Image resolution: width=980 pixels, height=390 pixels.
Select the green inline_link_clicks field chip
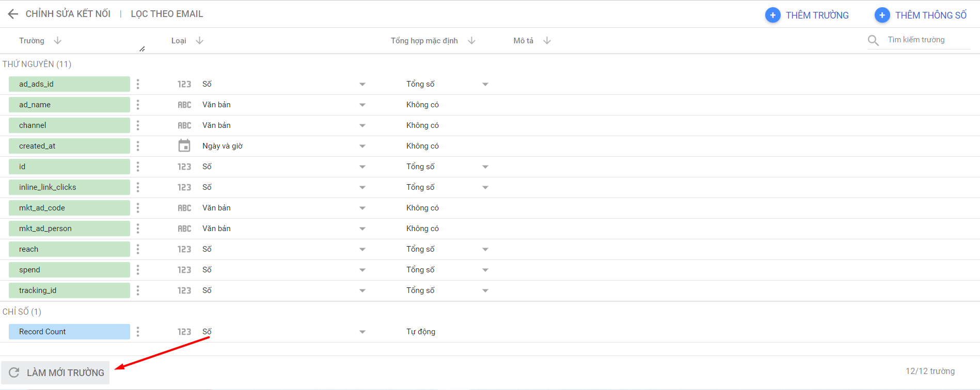69,187
